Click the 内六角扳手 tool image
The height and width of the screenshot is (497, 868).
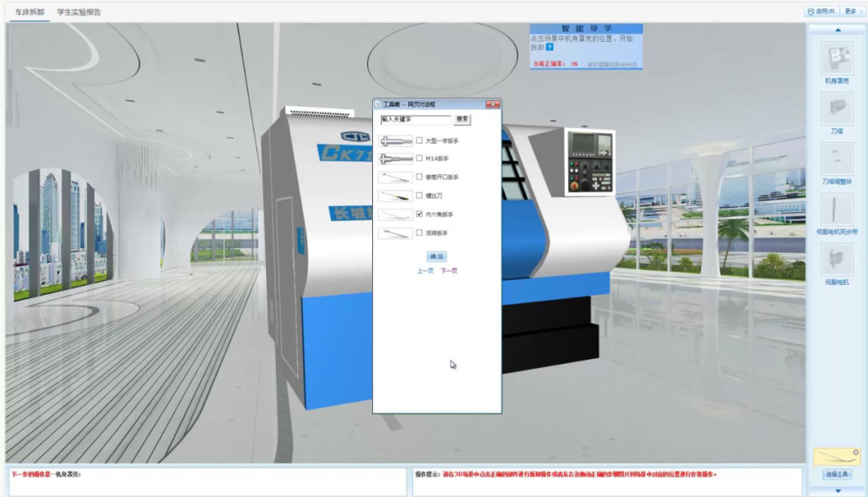[x=395, y=214]
